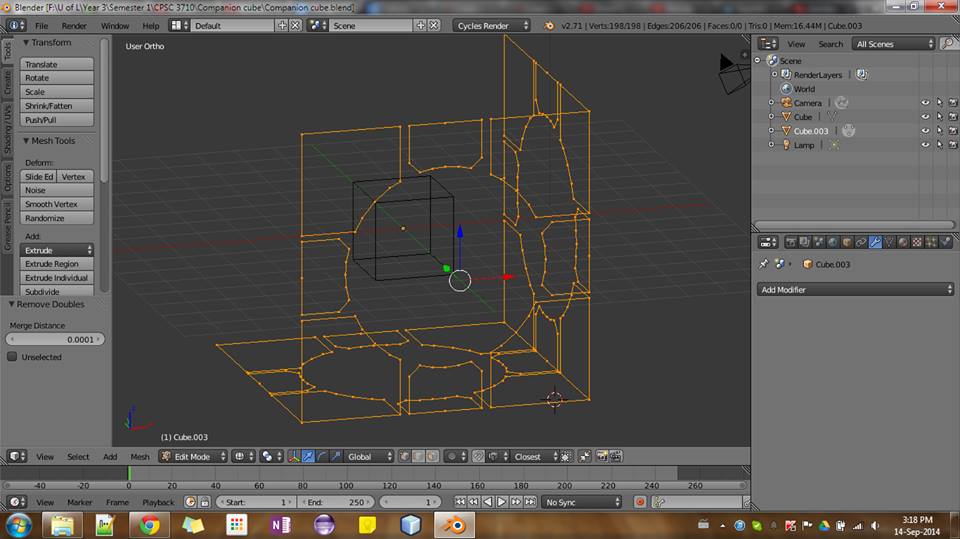The height and width of the screenshot is (539, 960).
Task: Toggle visibility eye for Lamp
Action: coord(925,145)
